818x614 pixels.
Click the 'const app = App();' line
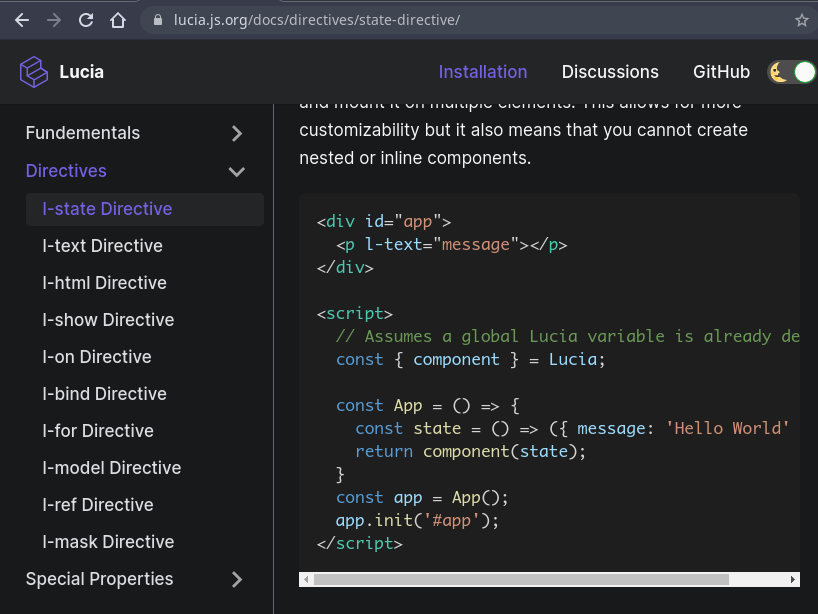tap(422, 498)
